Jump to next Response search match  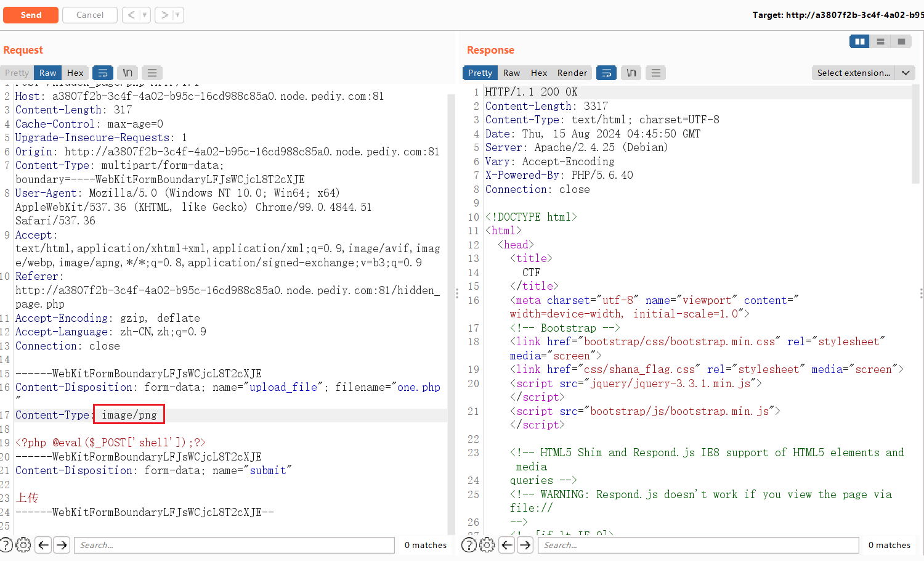(525, 545)
